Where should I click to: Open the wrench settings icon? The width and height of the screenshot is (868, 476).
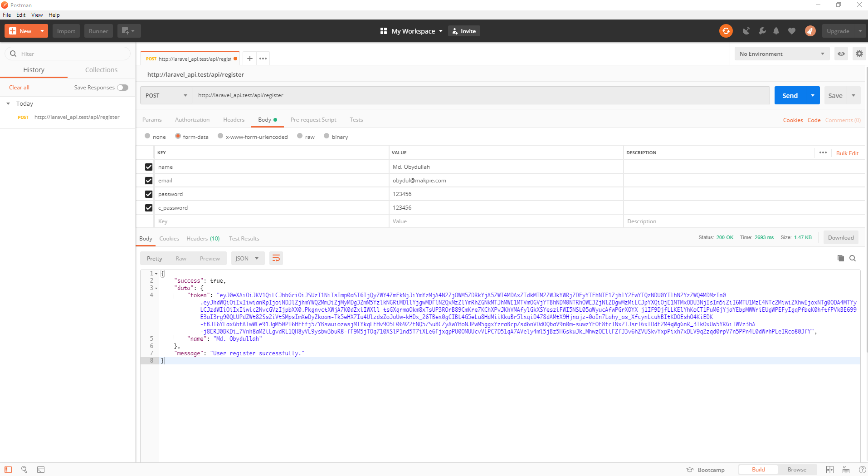click(762, 31)
